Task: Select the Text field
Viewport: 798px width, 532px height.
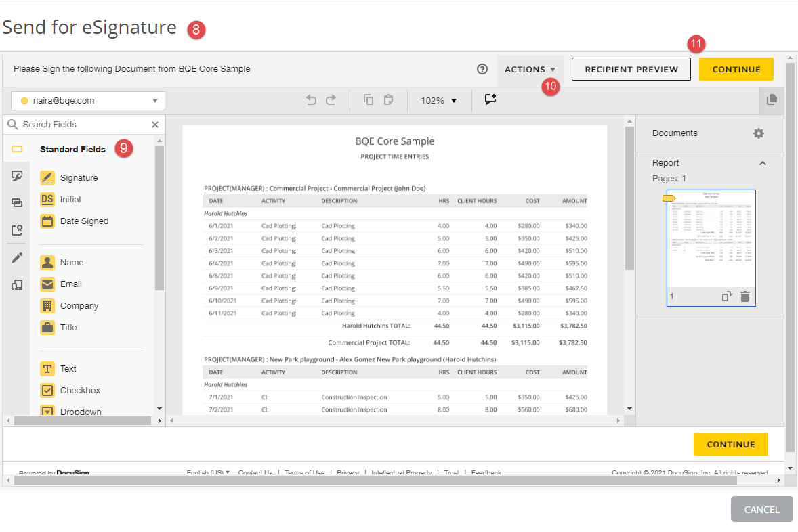Action: click(58, 369)
